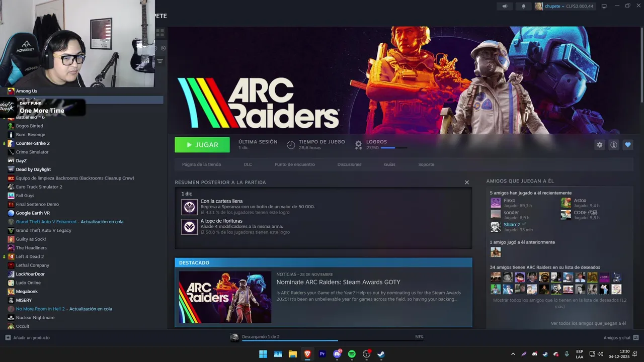Image resolution: width=644 pixels, height=362 pixels.
Task: Open OBS Studio taskbar icon
Action: pyautogui.click(x=367, y=354)
